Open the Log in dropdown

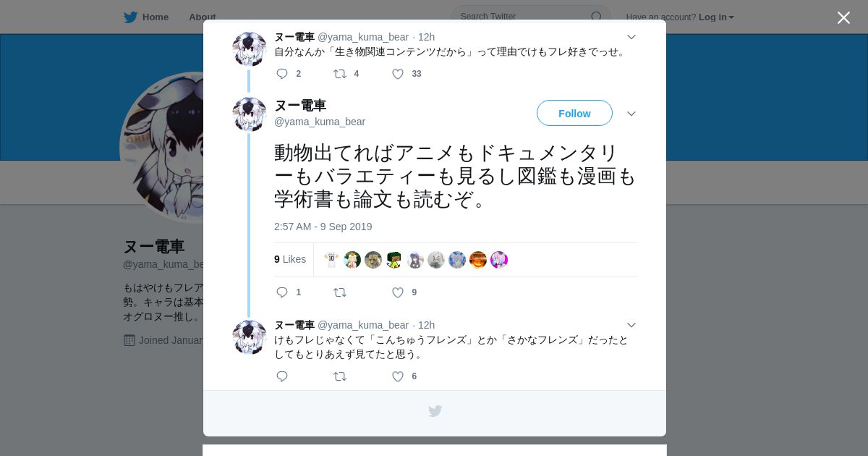pos(716,17)
